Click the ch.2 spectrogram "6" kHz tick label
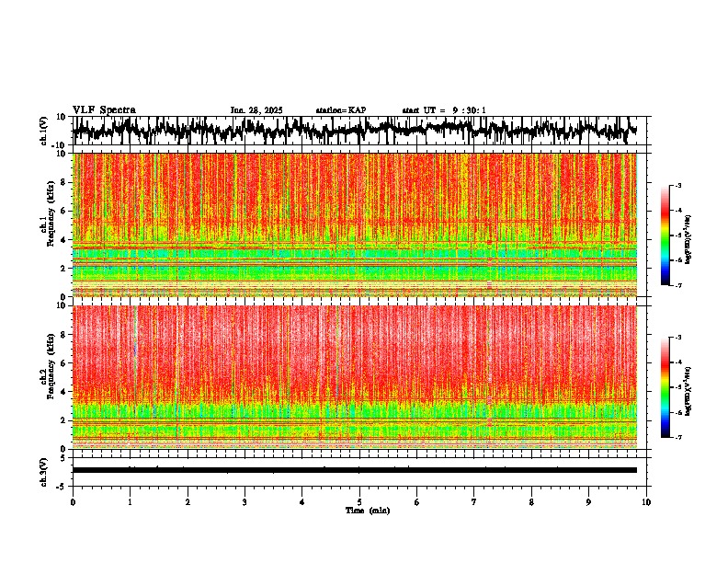This screenshot has height=563, width=728. [63, 363]
